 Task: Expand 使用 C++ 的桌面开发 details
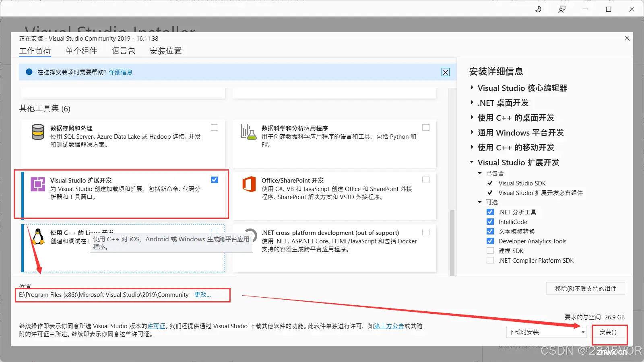coord(472,117)
